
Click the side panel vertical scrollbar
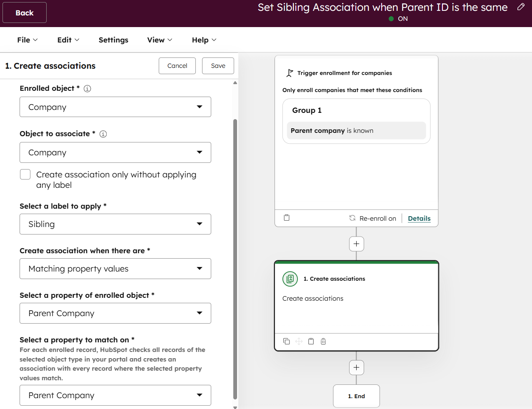[x=235, y=258]
